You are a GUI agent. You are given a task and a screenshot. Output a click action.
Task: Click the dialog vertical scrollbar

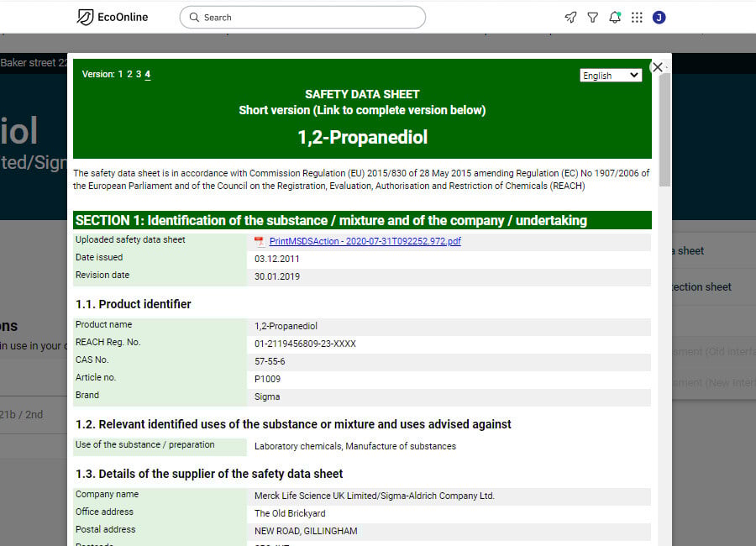[665, 129]
